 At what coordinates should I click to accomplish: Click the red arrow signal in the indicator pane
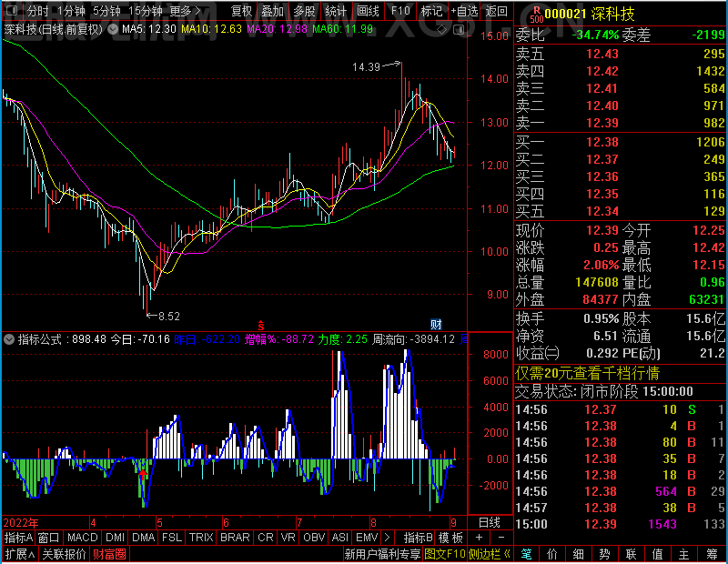(x=143, y=472)
